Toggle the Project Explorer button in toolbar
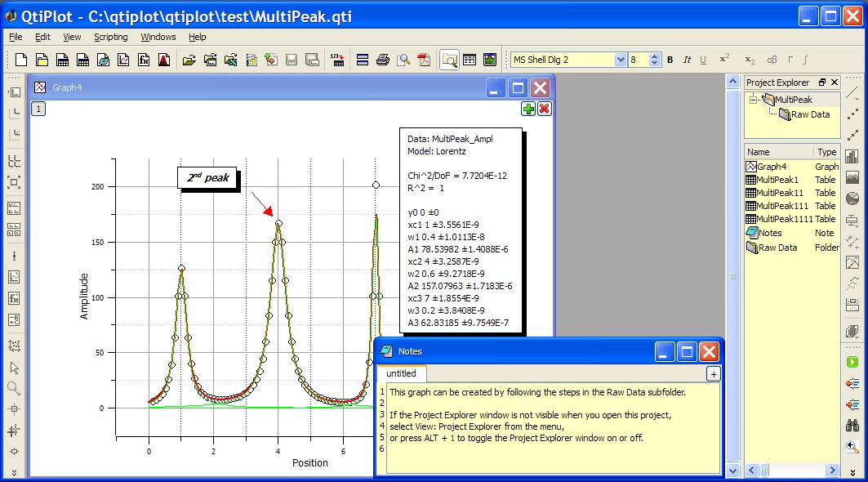The width and height of the screenshot is (868, 482). [448, 60]
